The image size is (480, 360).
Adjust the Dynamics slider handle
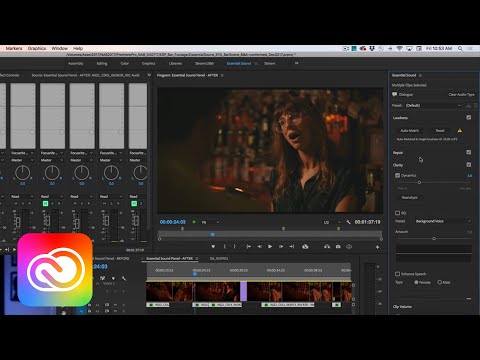point(419,182)
